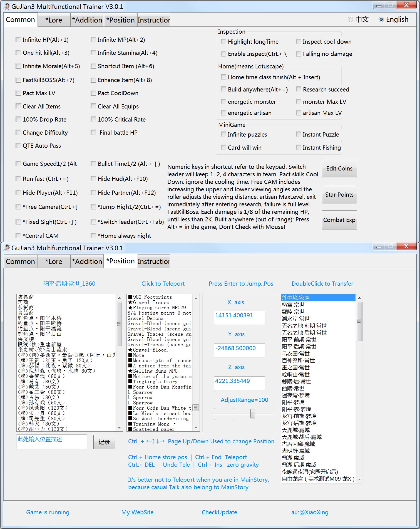This screenshot has height=529, width=420.
Task: Click the 记录 record button
Action: pos(104,442)
